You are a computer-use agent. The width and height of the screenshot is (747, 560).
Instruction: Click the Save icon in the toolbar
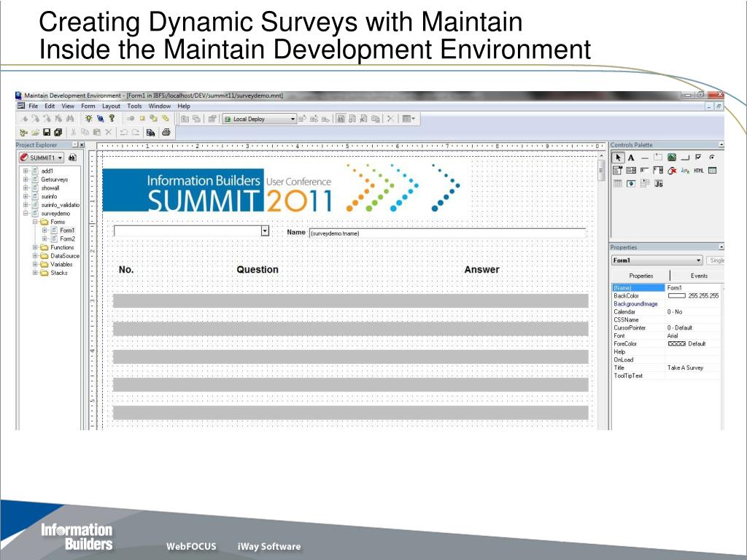point(47,132)
